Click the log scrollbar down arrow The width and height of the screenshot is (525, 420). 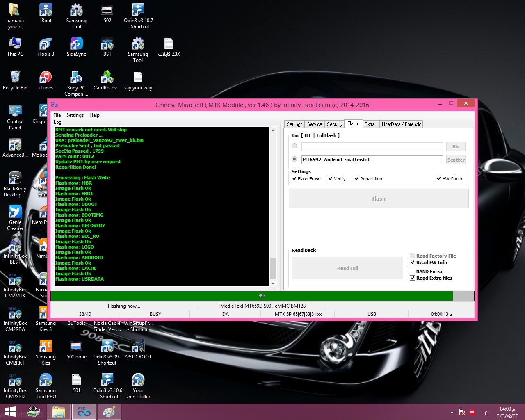click(273, 283)
